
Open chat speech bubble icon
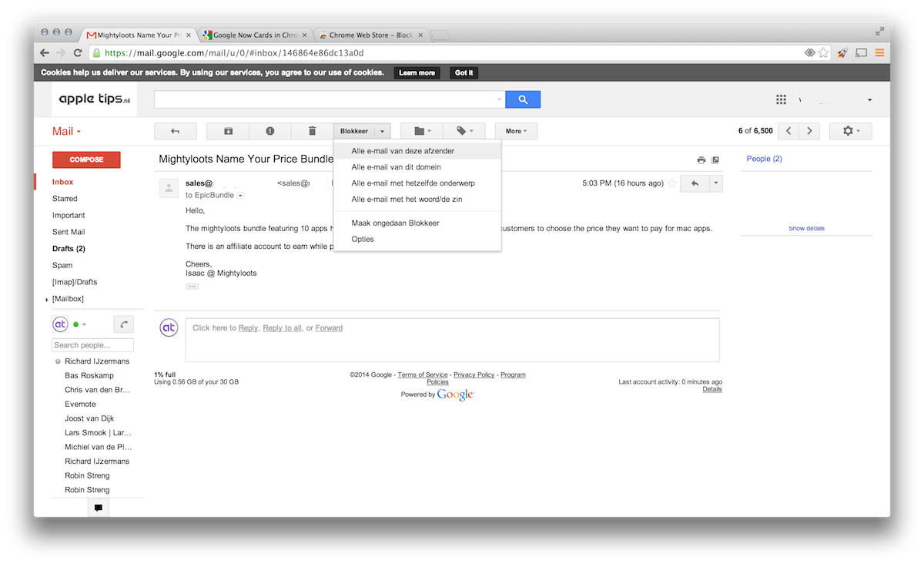pyautogui.click(x=99, y=508)
